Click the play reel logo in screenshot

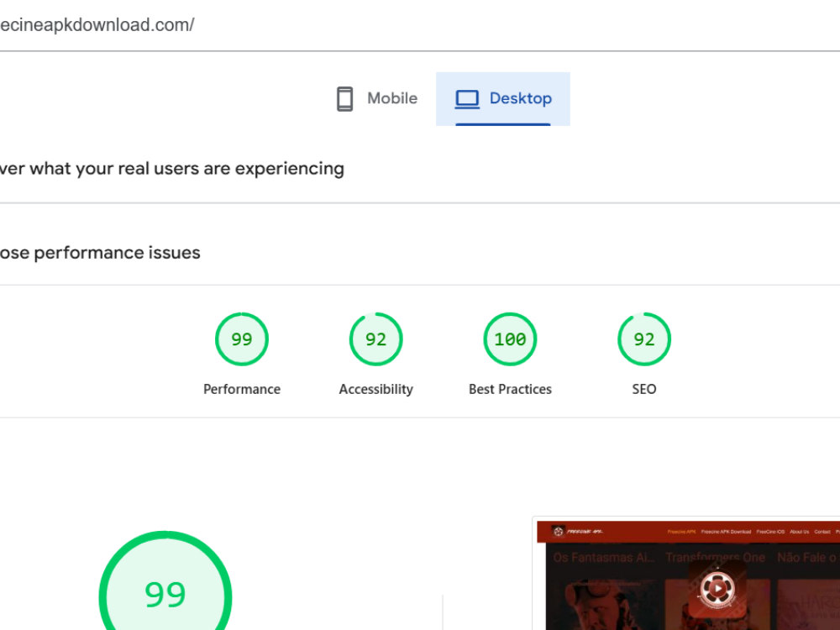[717, 590]
